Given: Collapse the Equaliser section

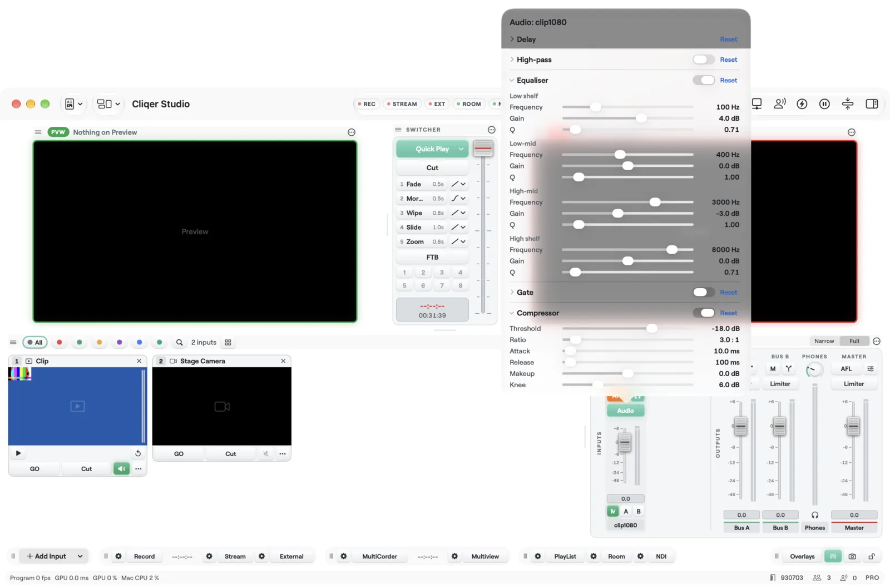Looking at the screenshot, I should click(512, 80).
